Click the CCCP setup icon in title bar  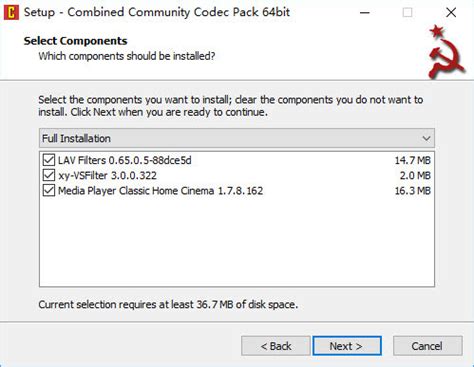pos(11,13)
